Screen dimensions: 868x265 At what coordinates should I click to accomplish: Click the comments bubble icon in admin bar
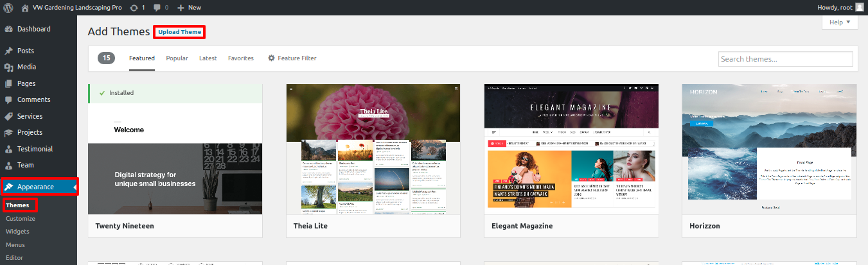pyautogui.click(x=157, y=8)
